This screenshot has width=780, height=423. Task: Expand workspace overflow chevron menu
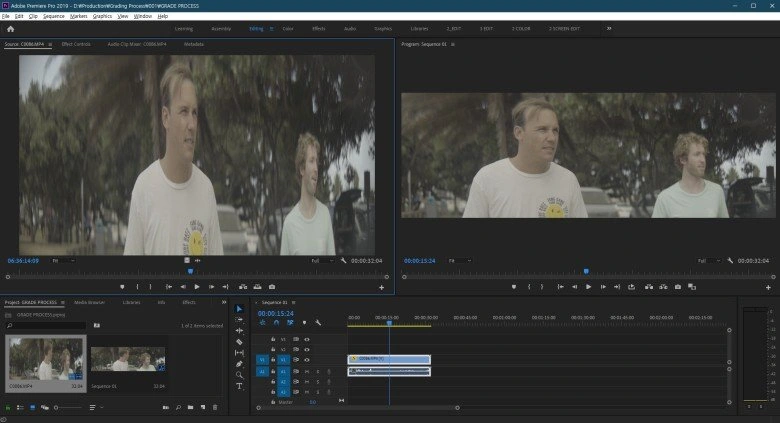pyautogui.click(x=609, y=28)
